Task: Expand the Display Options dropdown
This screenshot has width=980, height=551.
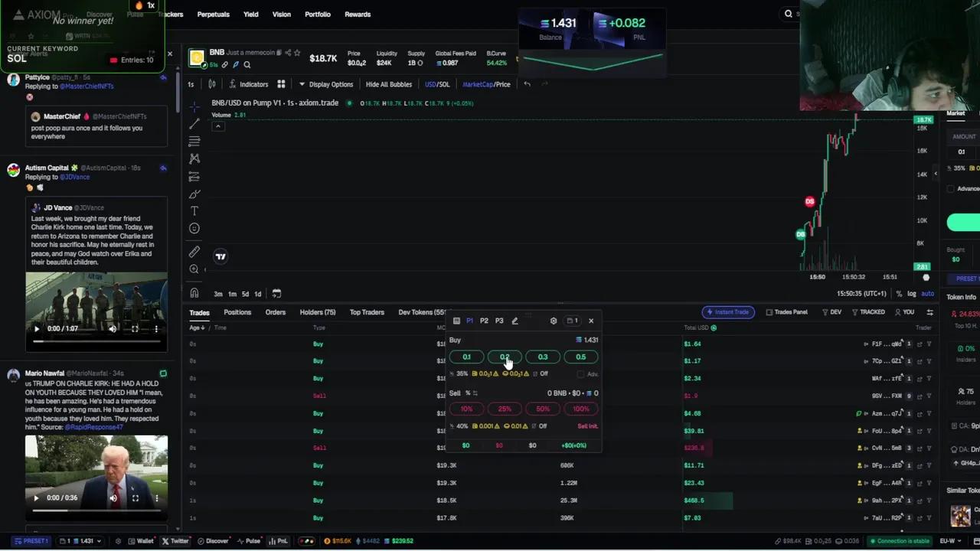Action: [326, 84]
